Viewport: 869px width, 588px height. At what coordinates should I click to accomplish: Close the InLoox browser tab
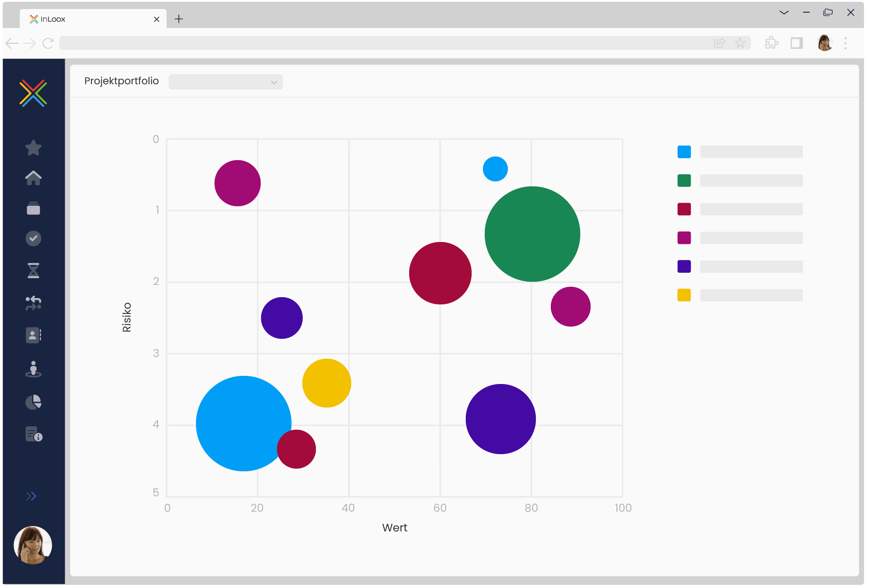pos(157,19)
